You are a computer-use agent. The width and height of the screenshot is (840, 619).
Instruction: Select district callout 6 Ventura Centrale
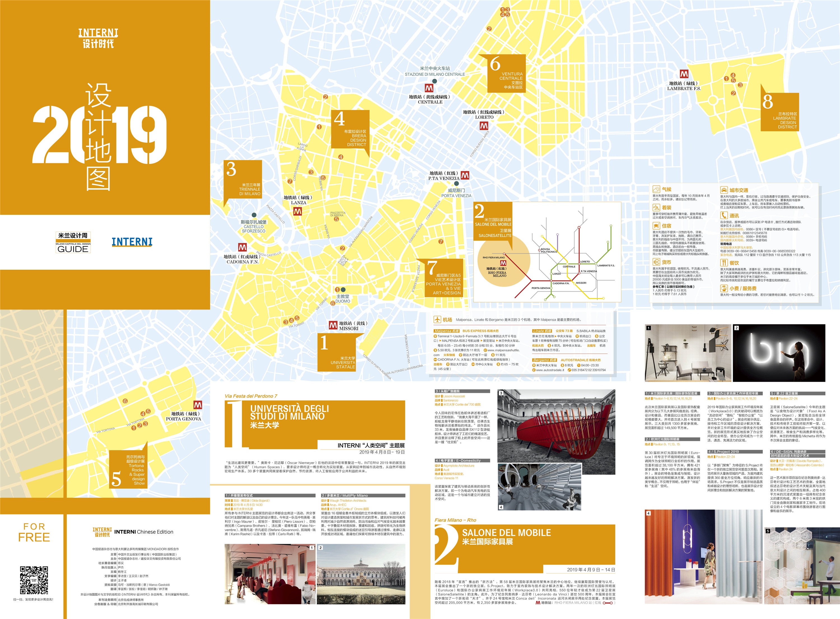(x=507, y=73)
